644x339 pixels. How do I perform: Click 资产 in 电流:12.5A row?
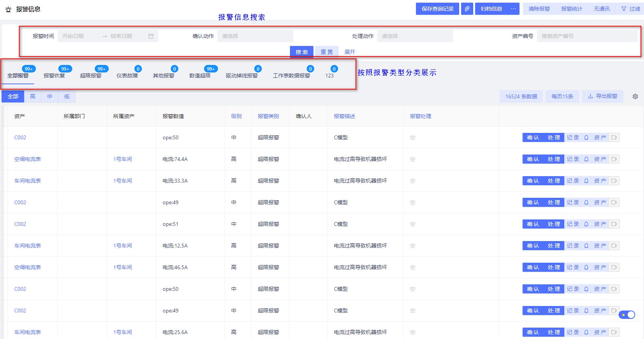click(600, 246)
